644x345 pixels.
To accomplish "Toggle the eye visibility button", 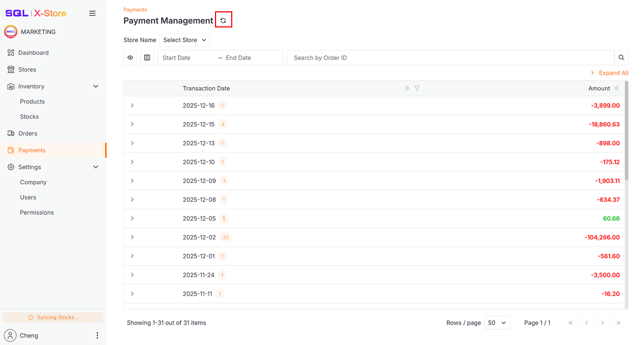I will 130,58.
